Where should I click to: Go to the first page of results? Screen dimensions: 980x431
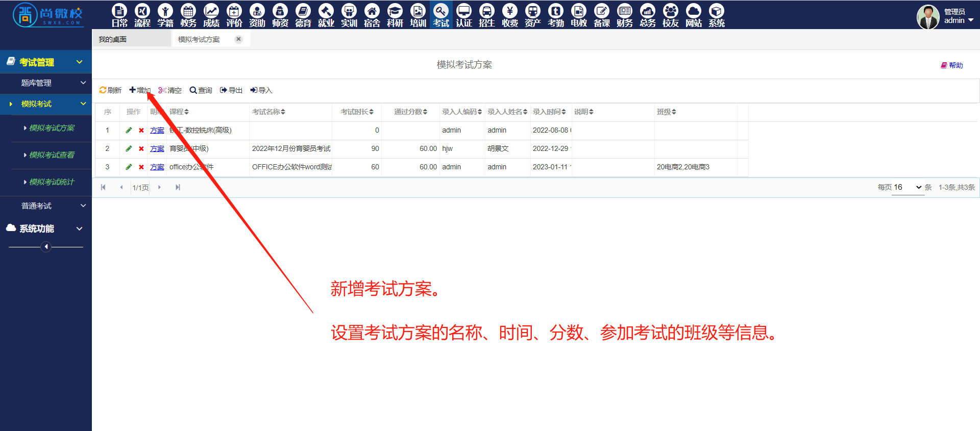[103, 187]
